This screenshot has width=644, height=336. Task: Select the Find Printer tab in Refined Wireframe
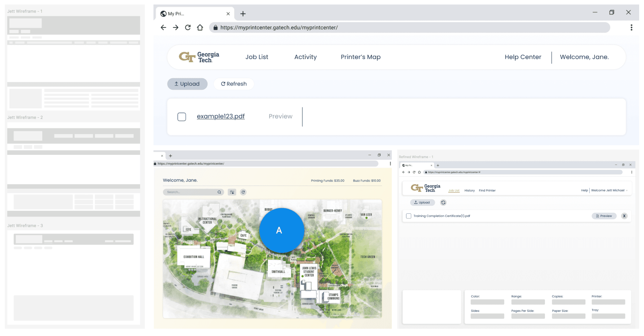(487, 191)
